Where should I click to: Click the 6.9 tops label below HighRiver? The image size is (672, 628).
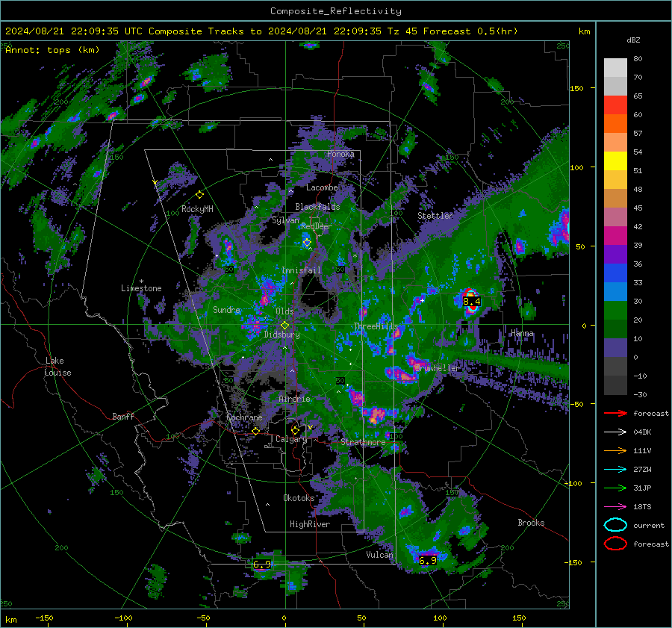[262, 564]
